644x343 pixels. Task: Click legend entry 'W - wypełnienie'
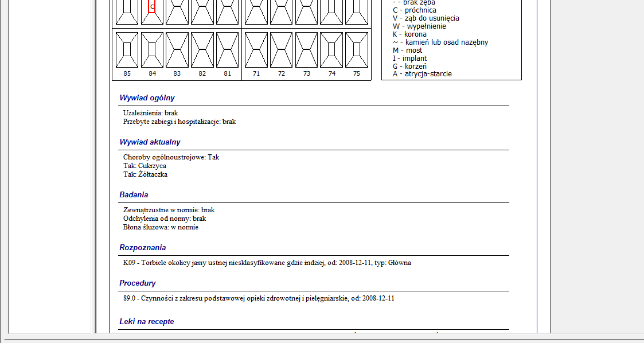419,26
